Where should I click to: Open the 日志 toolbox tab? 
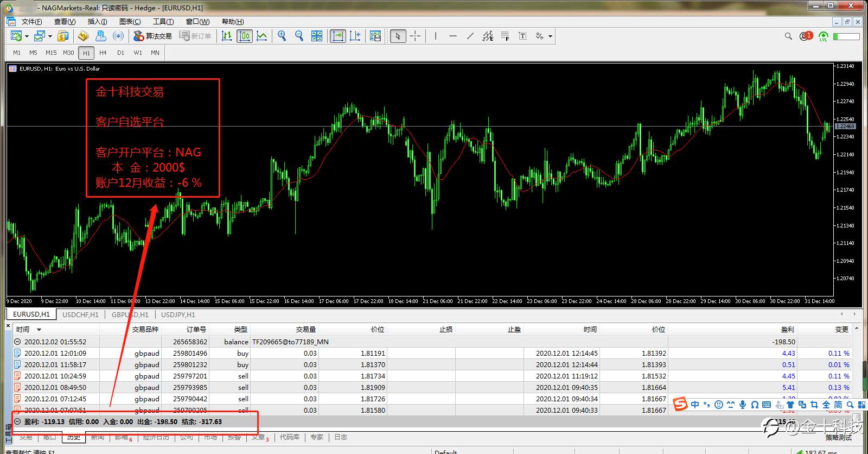point(341,437)
